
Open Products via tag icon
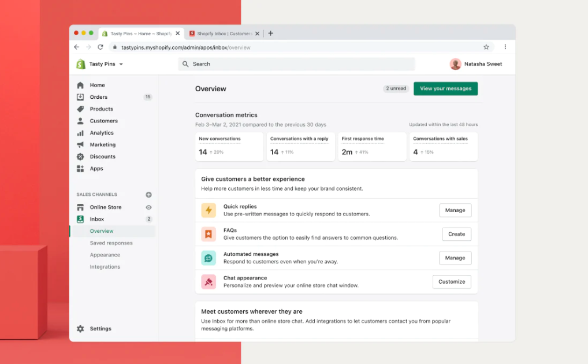click(80, 109)
